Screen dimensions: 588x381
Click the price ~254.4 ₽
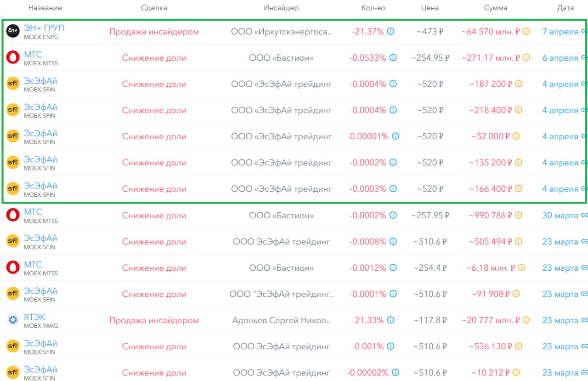point(430,267)
